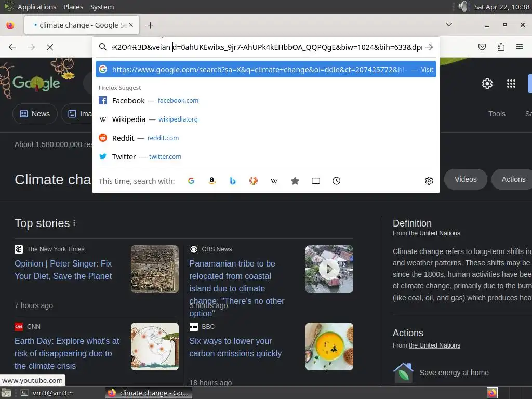Open United Nations link under Definition
This screenshot has height=399, width=532.
tap(434, 233)
